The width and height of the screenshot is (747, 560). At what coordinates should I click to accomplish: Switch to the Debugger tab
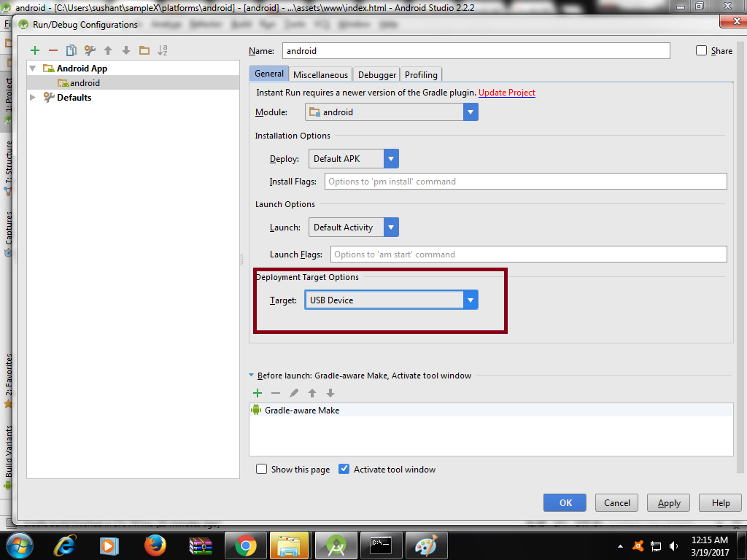[376, 74]
